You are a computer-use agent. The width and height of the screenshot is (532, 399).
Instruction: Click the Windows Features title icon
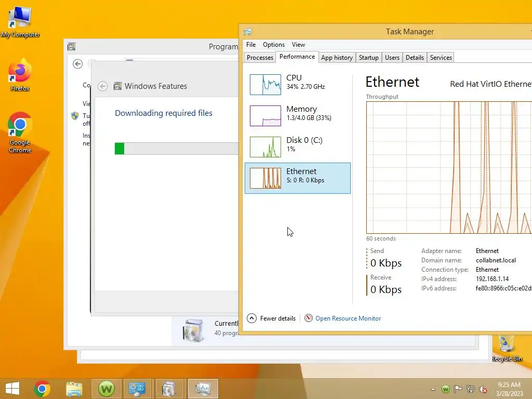(117, 86)
